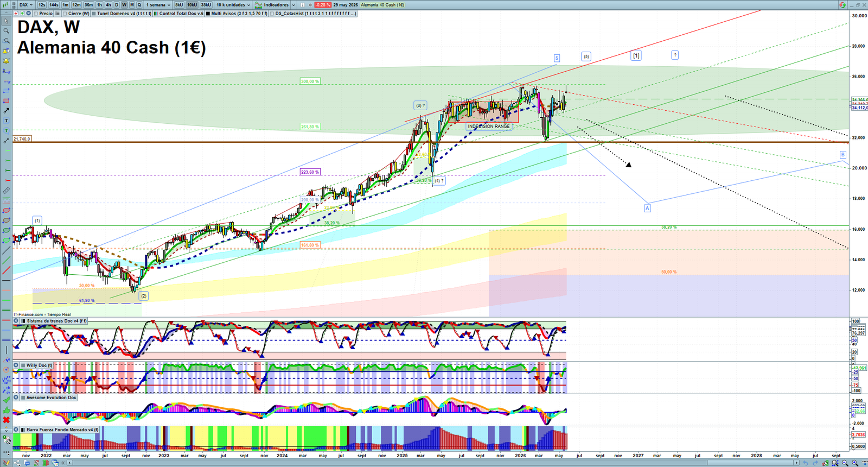The height and width of the screenshot is (467, 868).
Task: Click the Sistema de trenes settings icon
Action: point(23,321)
